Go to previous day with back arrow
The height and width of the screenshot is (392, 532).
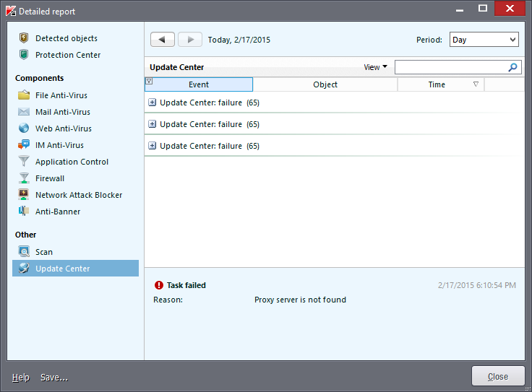163,40
